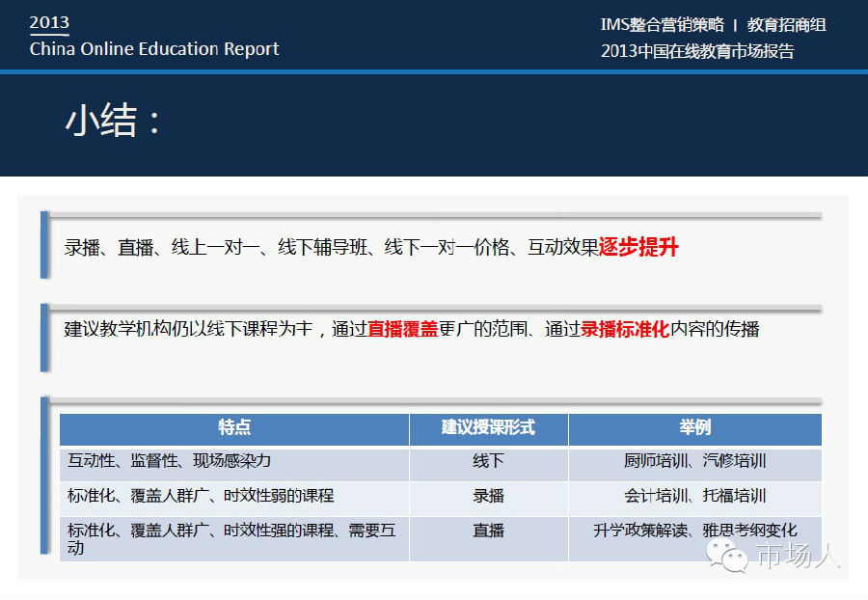868x600 pixels.
Task: Click the "2013" year heading
Action: pyautogui.click(x=49, y=22)
